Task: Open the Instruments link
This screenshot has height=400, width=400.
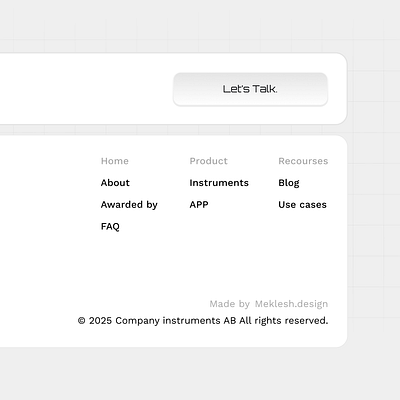Action: [x=219, y=183]
